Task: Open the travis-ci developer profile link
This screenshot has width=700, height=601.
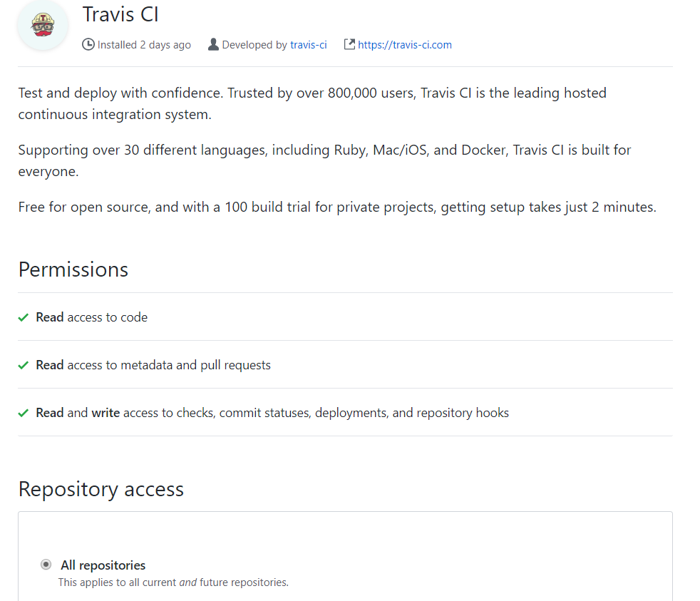Action: click(308, 44)
